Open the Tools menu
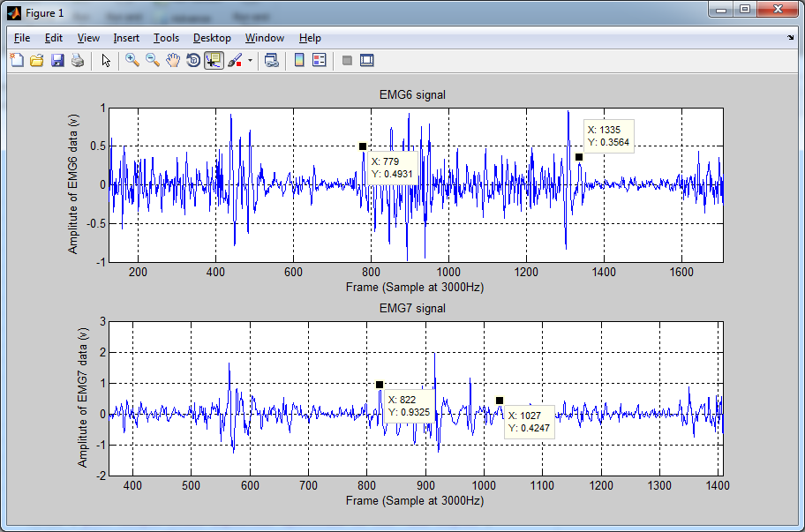Image resolution: width=805 pixels, height=532 pixels. [166, 38]
